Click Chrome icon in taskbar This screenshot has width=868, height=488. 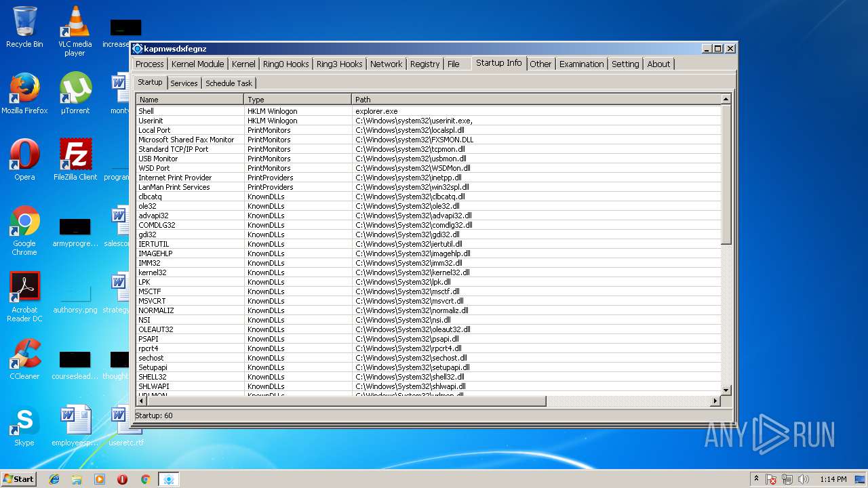(x=145, y=479)
